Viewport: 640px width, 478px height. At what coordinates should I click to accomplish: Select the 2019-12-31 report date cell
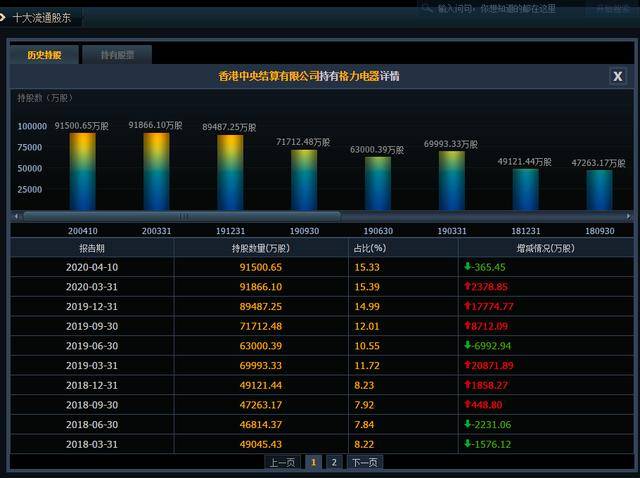pyautogui.click(x=92, y=306)
